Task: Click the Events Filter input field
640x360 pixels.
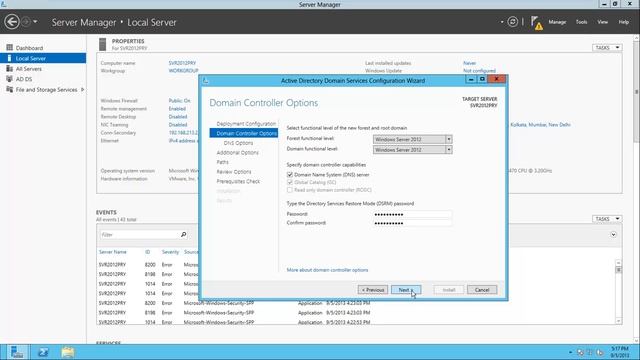Action: click(139, 235)
